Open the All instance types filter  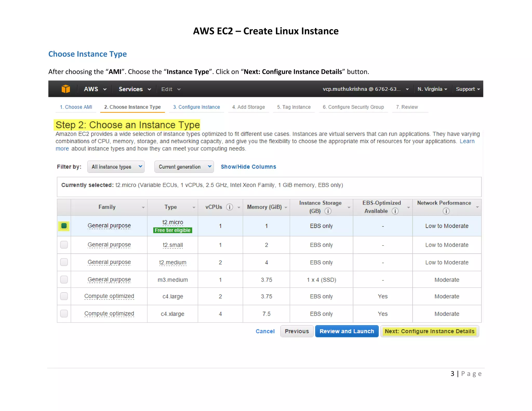(x=116, y=167)
